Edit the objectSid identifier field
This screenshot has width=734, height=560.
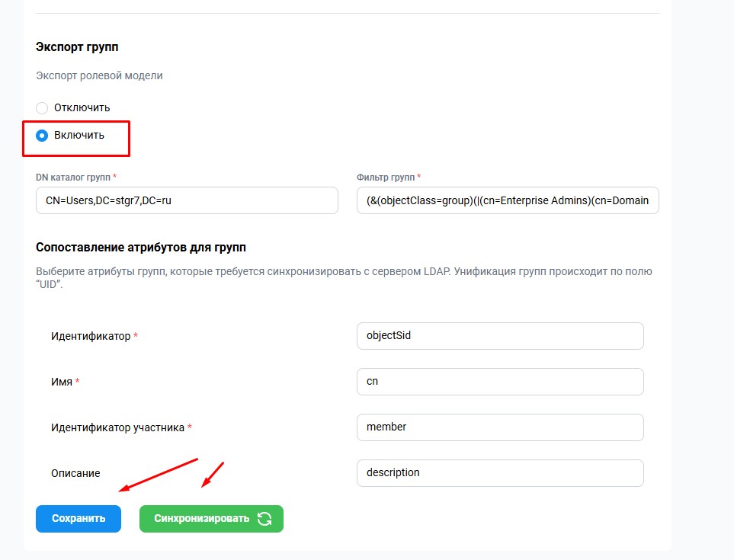pyautogui.click(x=500, y=335)
